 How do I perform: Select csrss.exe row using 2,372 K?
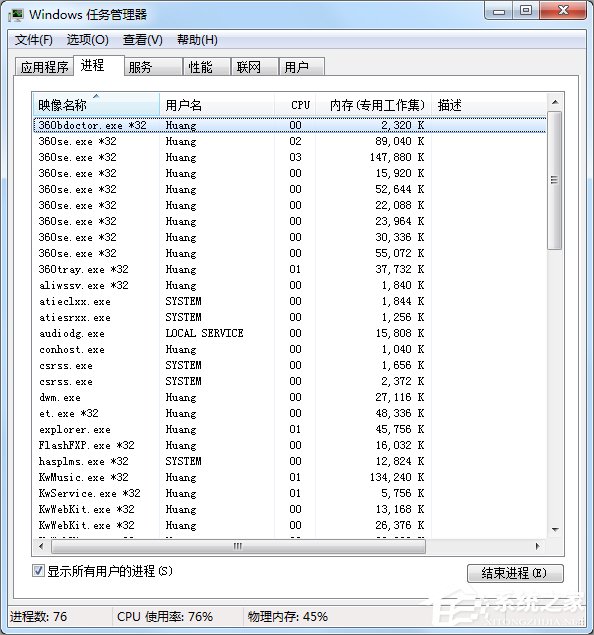click(x=290, y=381)
